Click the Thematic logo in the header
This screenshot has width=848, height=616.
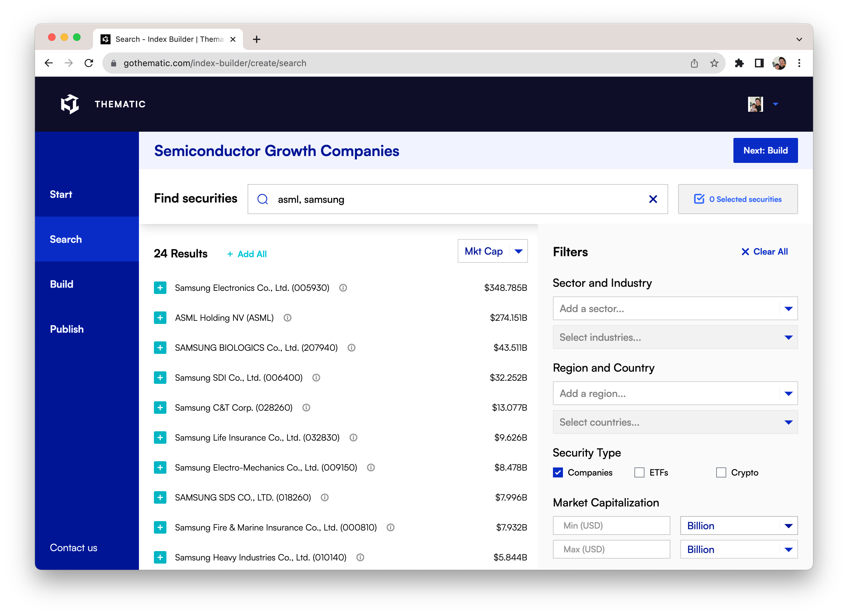tap(70, 104)
